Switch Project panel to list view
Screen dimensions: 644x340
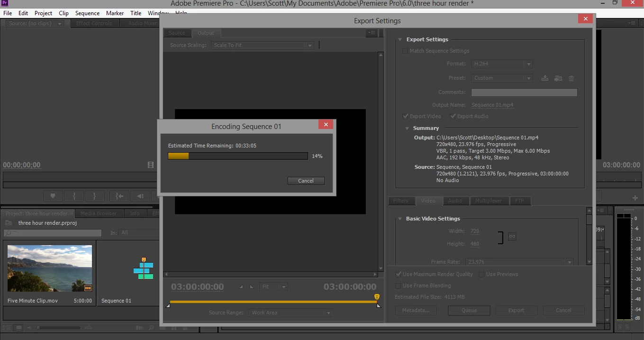tap(8, 328)
